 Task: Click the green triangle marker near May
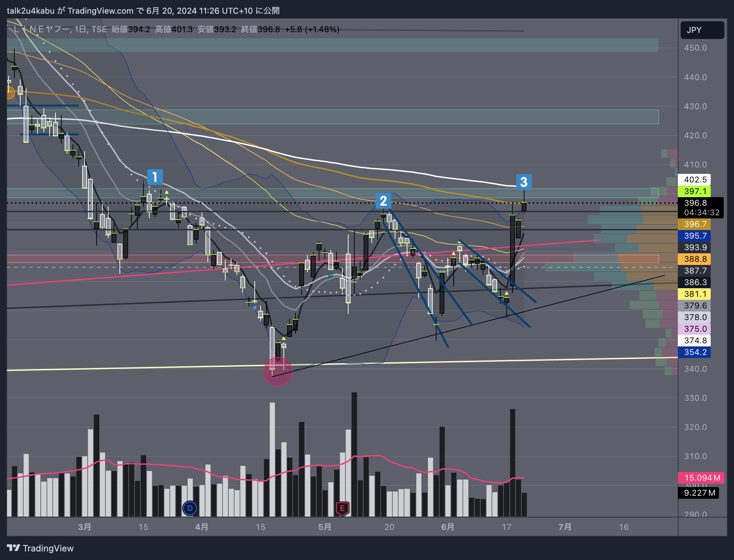click(330, 275)
